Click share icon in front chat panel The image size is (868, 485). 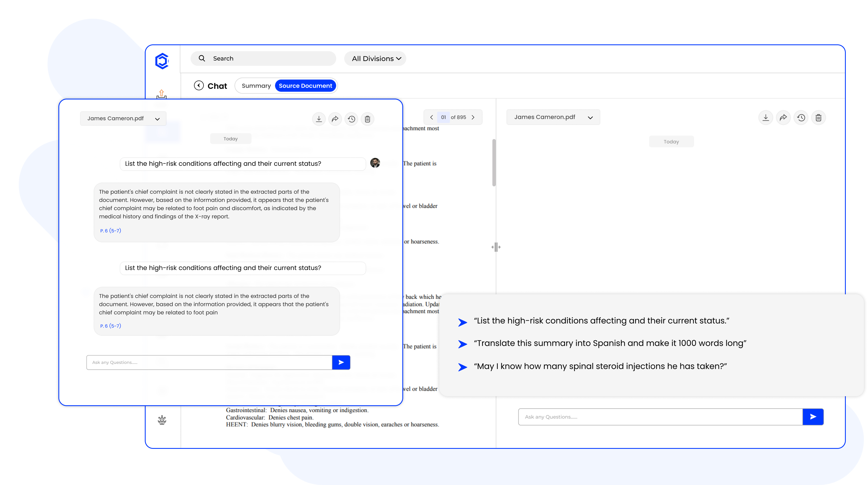[x=335, y=119]
